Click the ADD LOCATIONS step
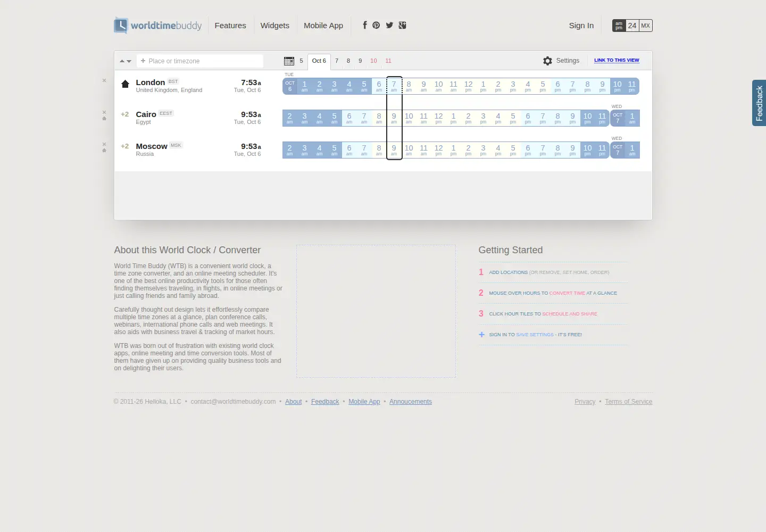The image size is (766, 532). coord(549,272)
